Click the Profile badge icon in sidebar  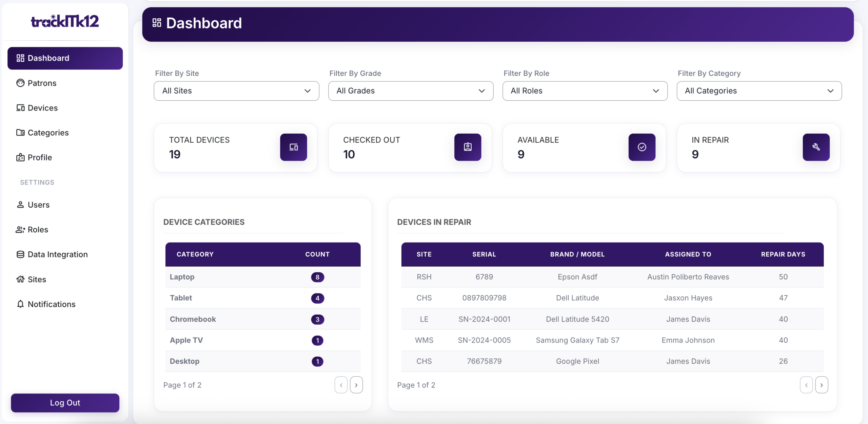pyautogui.click(x=20, y=157)
